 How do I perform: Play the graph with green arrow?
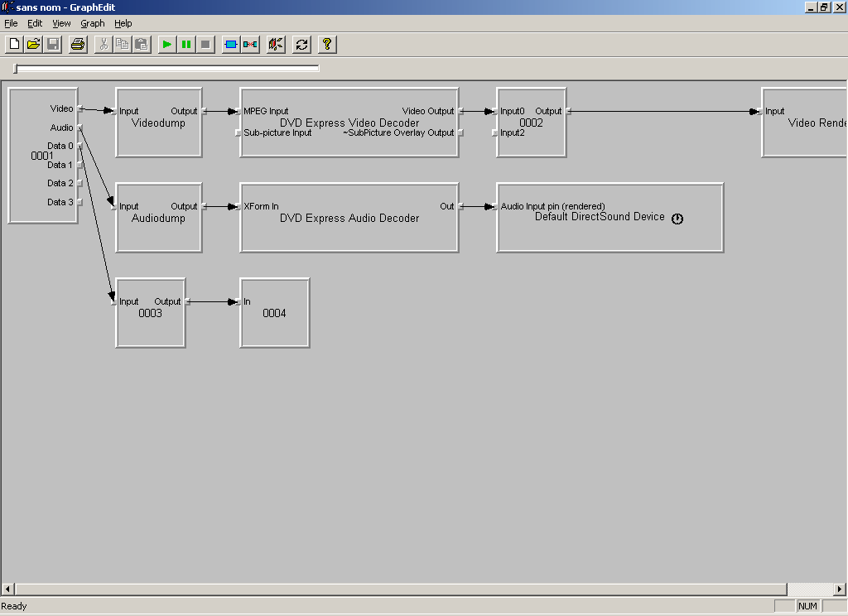(167, 45)
